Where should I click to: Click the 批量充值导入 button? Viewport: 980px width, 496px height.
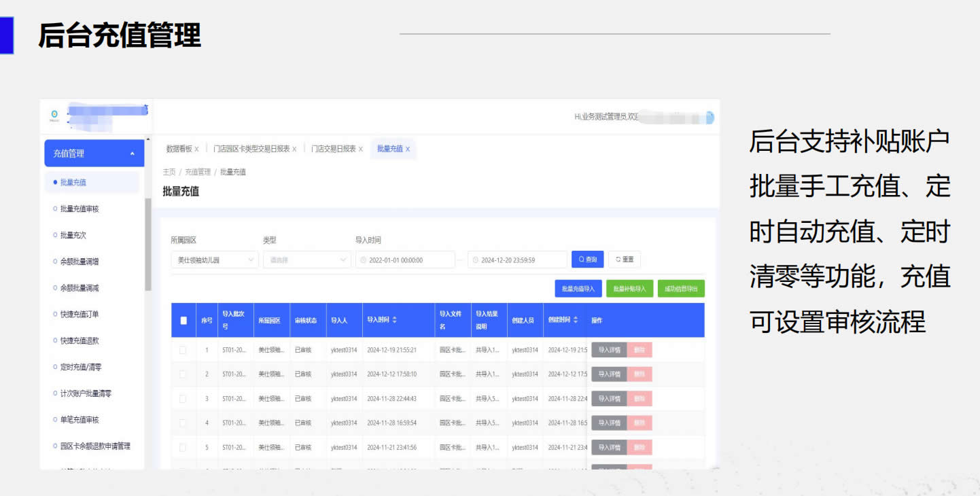(x=578, y=289)
